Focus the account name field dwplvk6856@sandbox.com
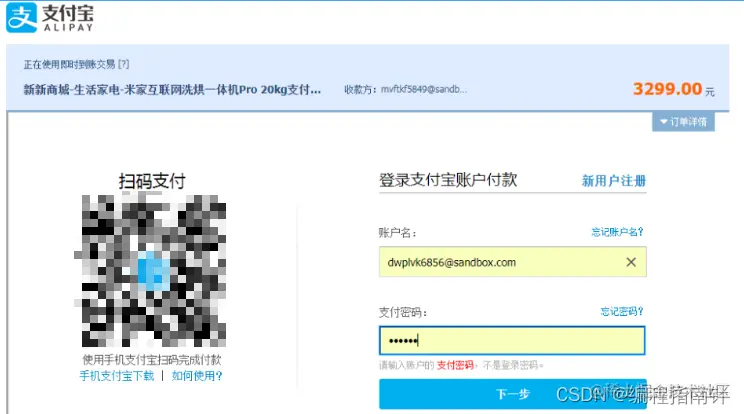 click(512, 262)
